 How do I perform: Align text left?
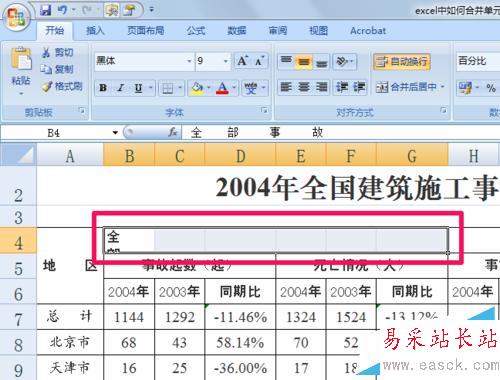[x=286, y=87]
